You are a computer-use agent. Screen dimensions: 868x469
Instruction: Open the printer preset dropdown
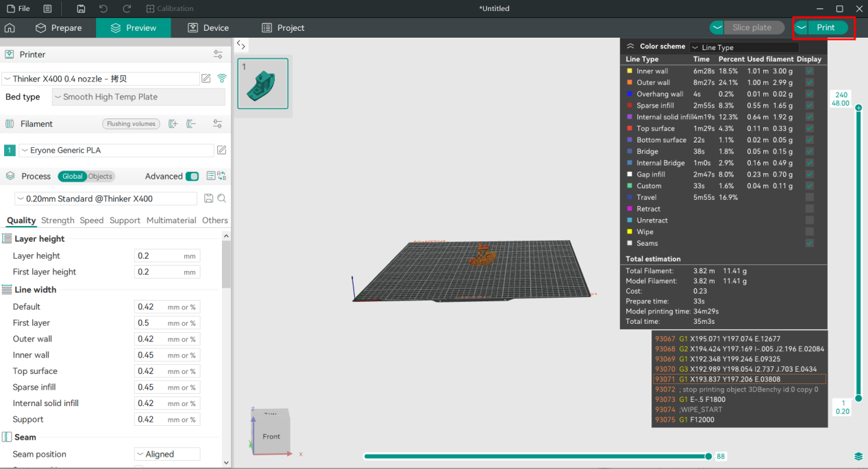(101, 79)
